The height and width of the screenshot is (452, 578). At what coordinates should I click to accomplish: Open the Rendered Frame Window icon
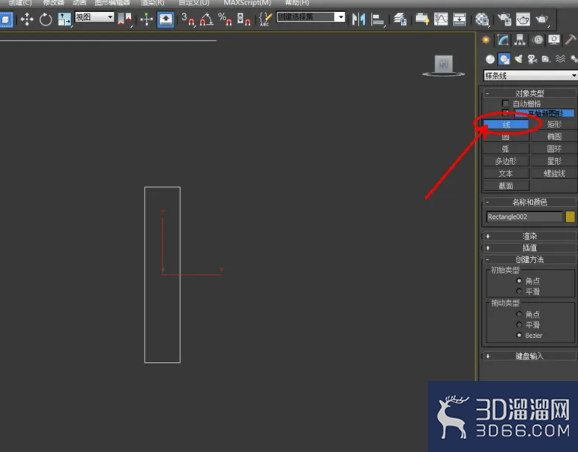click(x=523, y=19)
